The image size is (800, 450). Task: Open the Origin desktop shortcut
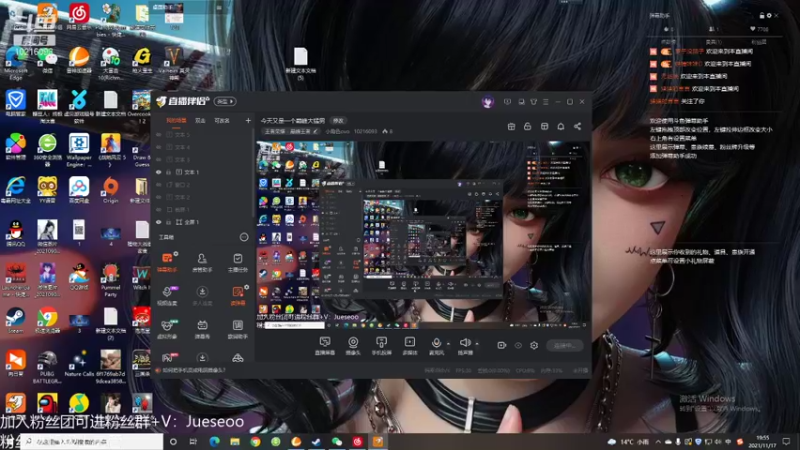[110, 190]
